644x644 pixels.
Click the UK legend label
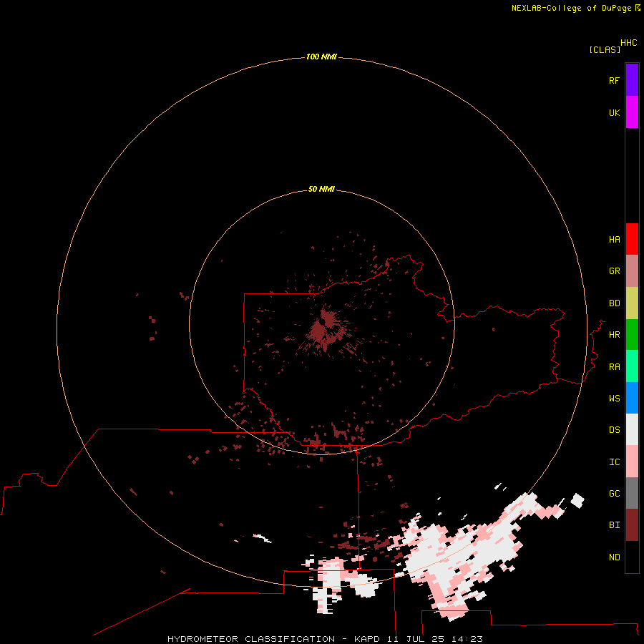[x=614, y=112]
